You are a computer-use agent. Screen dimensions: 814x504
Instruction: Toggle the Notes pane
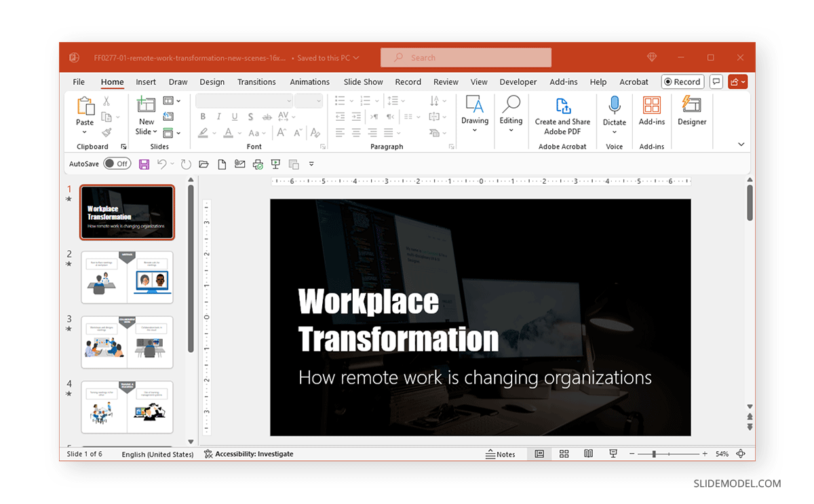point(501,454)
